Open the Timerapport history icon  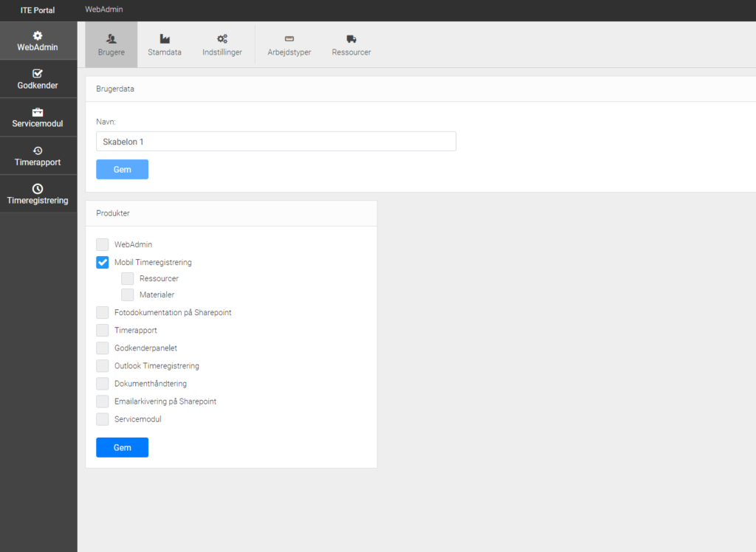point(38,151)
